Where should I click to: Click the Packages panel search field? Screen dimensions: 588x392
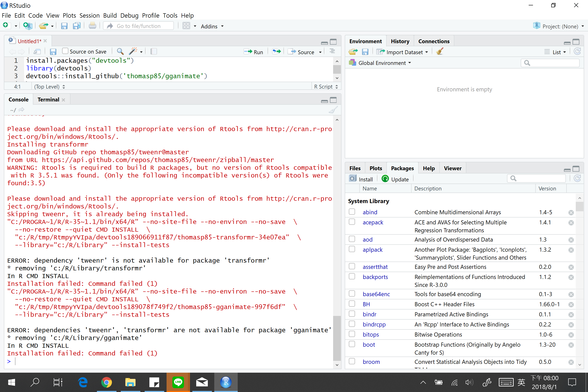[x=536, y=178]
